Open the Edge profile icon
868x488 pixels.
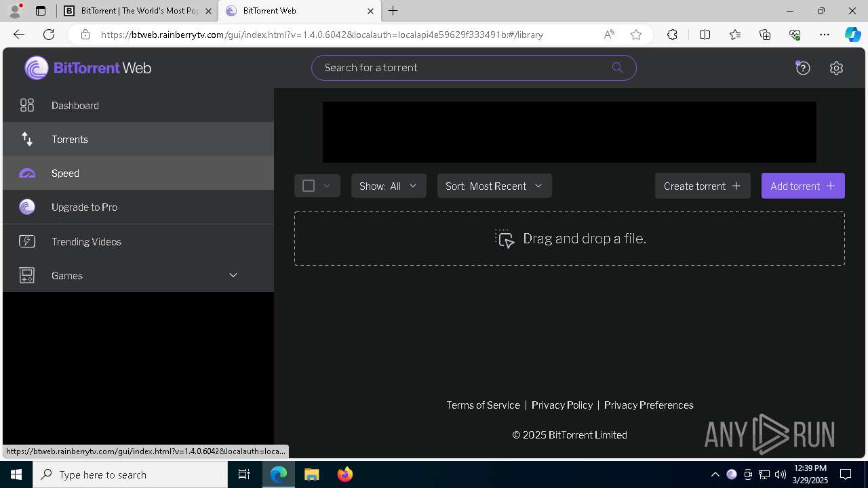click(x=15, y=11)
